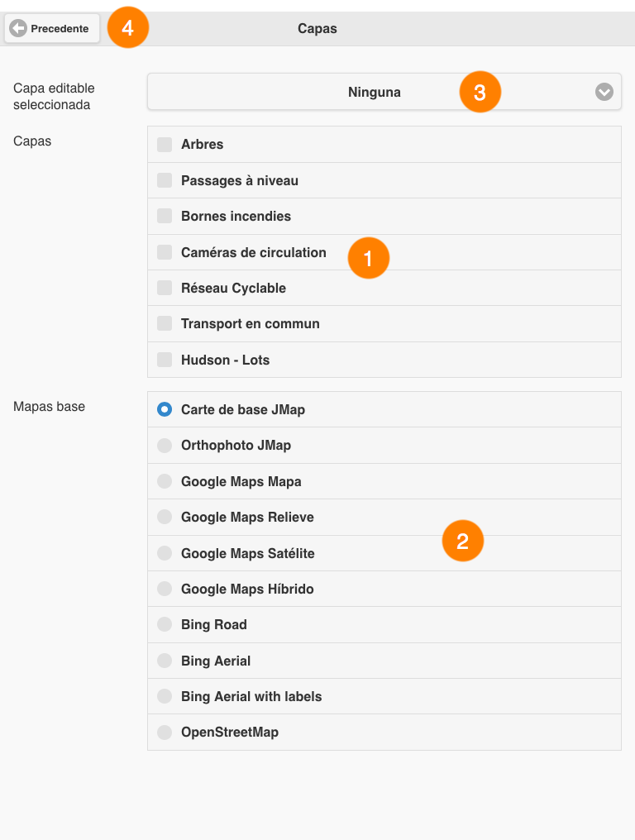The image size is (635, 840).
Task: Open the Capa editable seleccionada dropdown
Action: 384,92
